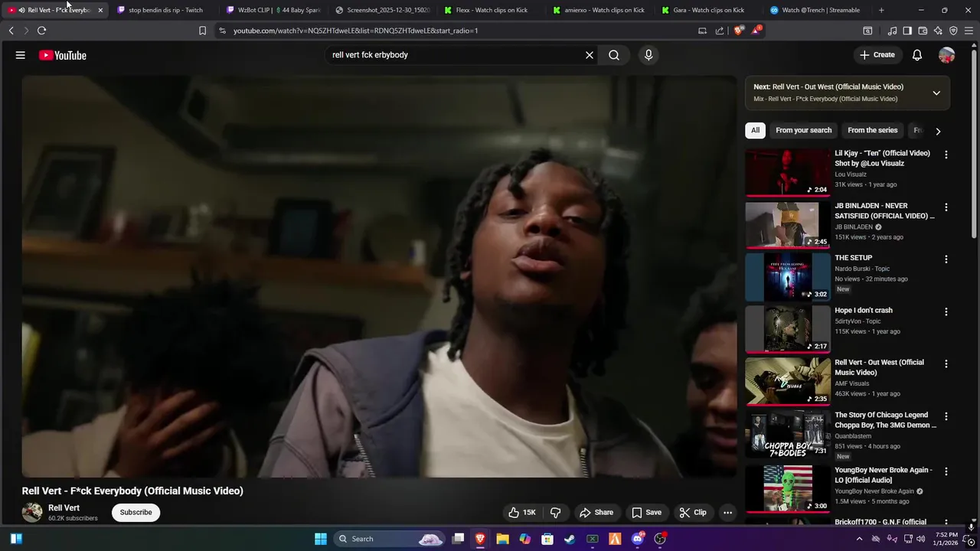Clear the search box text
Screen dimensions: 980x551
pos(590,55)
